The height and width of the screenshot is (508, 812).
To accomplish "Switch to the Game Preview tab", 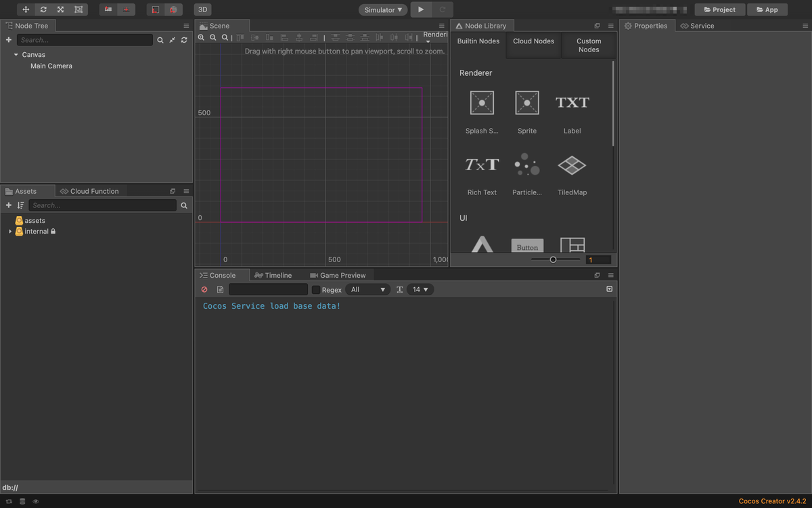I will pyautogui.click(x=338, y=275).
